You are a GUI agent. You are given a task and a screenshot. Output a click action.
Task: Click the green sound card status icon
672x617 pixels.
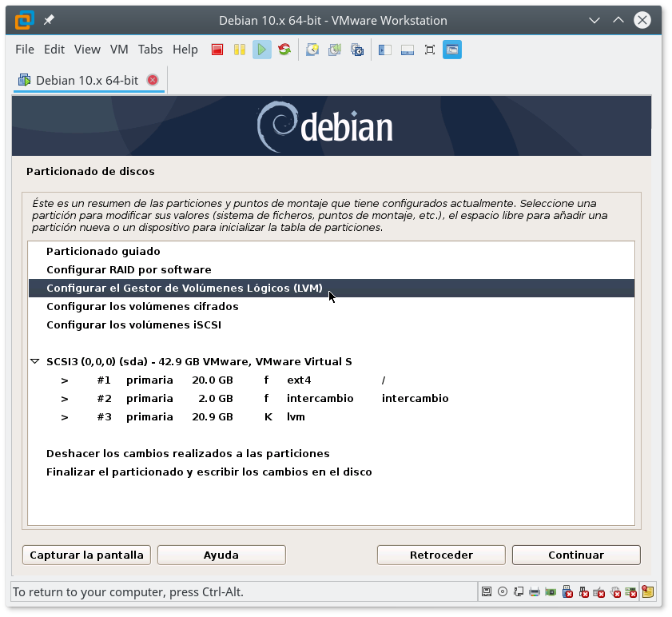551,592
